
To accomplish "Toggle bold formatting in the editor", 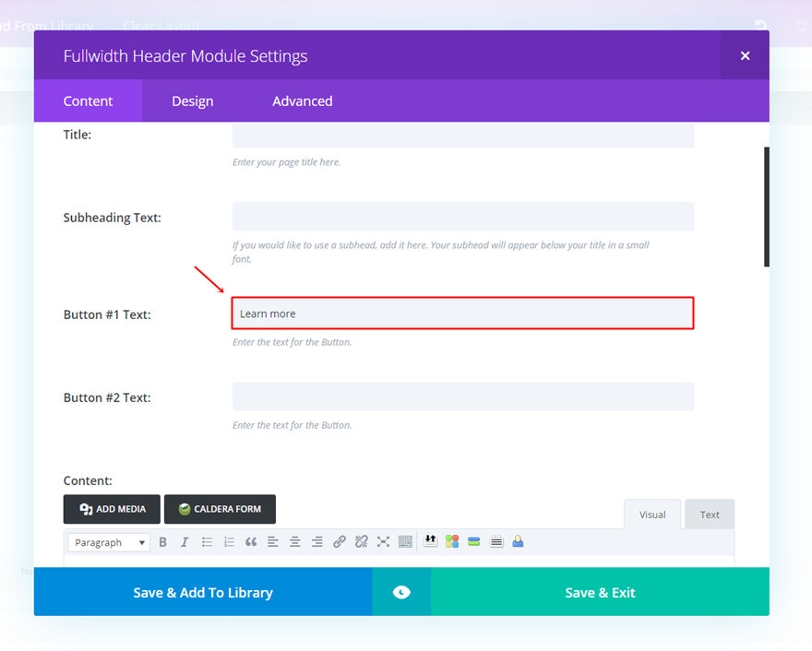I will 162,541.
